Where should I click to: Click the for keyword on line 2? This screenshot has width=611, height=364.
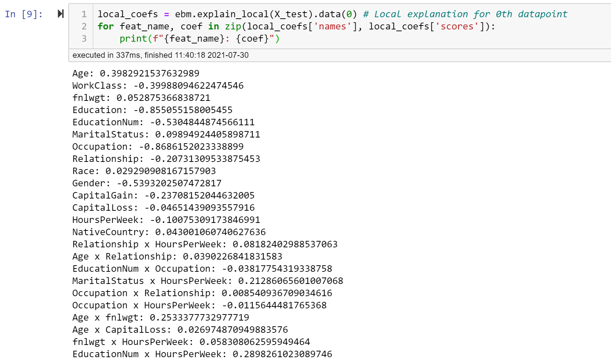tap(105, 26)
